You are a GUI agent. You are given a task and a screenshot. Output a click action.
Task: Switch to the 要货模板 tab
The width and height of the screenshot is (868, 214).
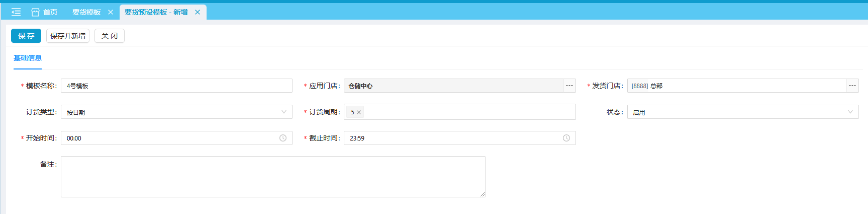[86, 12]
